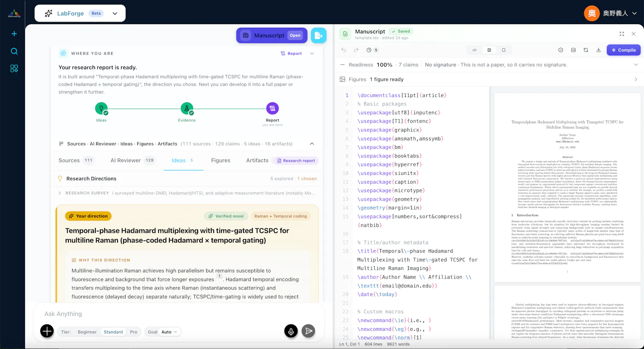Viewport: 644px width, 349px height.
Task: Click the green Manuscript document icon
Action: click(x=345, y=34)
